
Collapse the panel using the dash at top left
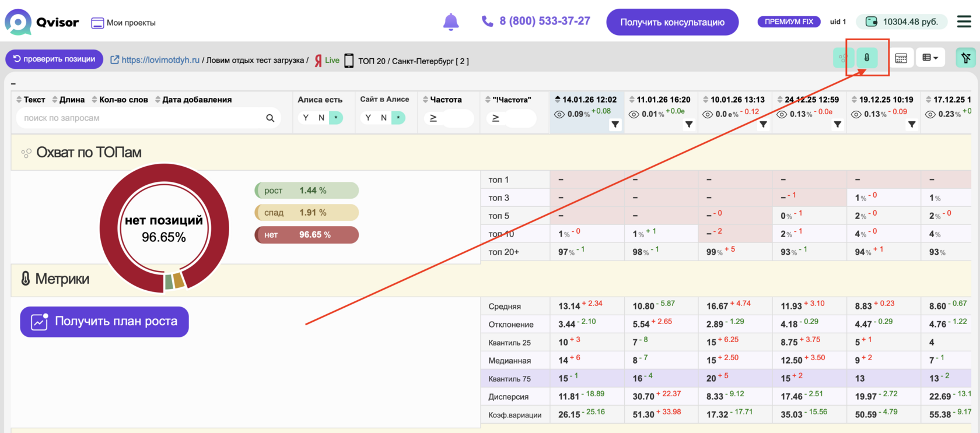(13, 84)
